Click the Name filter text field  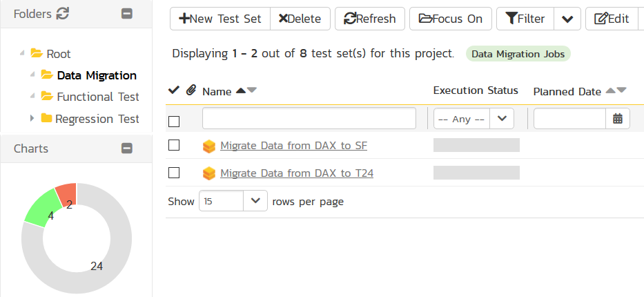309,119
